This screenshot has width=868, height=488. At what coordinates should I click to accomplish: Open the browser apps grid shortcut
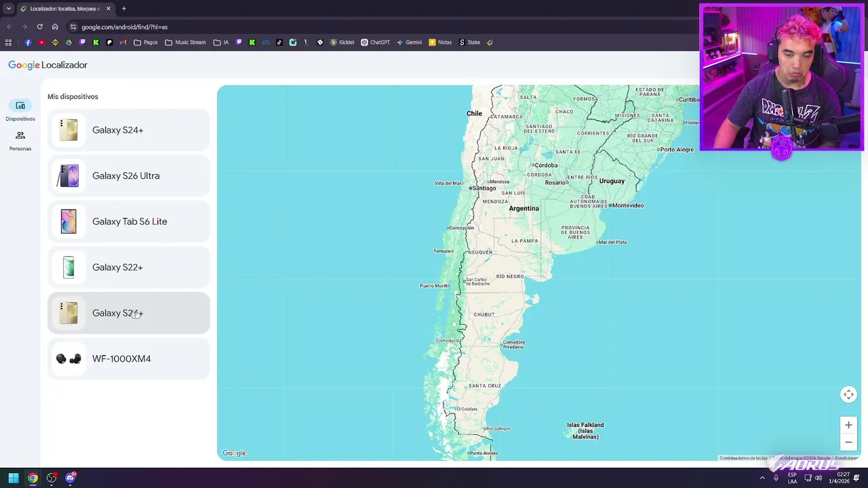tap(8, 42)
